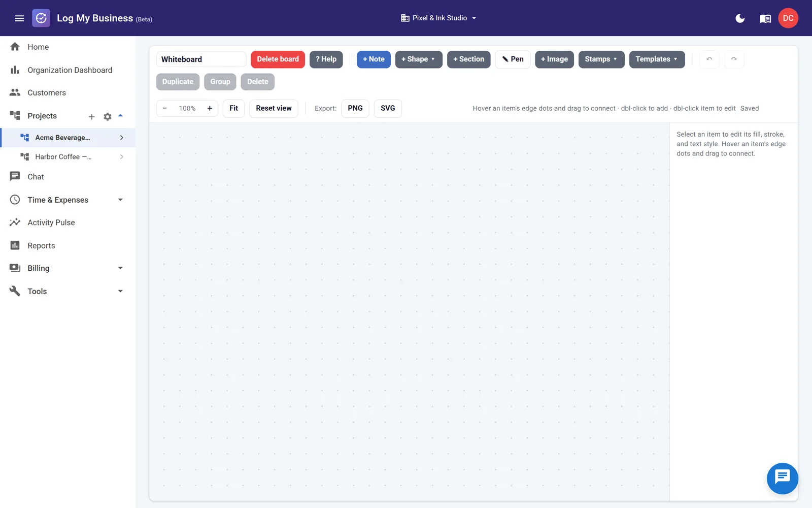Select the Acme Beverage project
Image resolution: width=812 pixels, height=508 pixels.
click(62, 138)
